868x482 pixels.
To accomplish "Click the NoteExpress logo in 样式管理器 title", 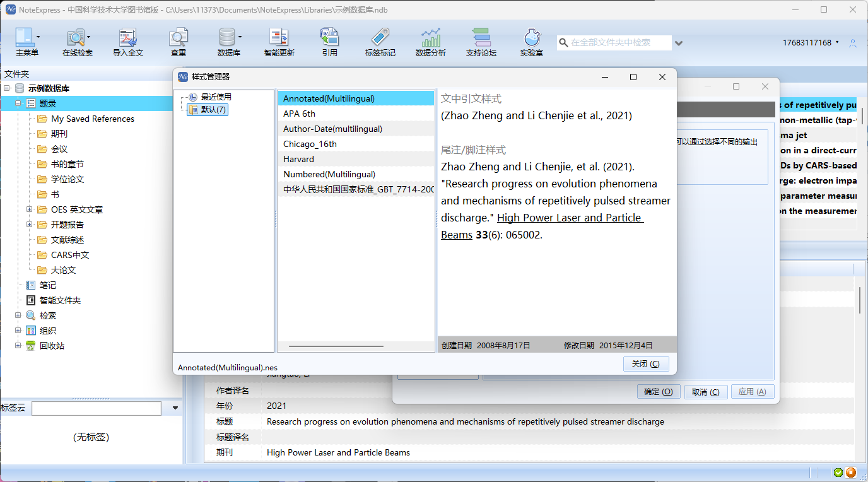I will coord(183,77).
